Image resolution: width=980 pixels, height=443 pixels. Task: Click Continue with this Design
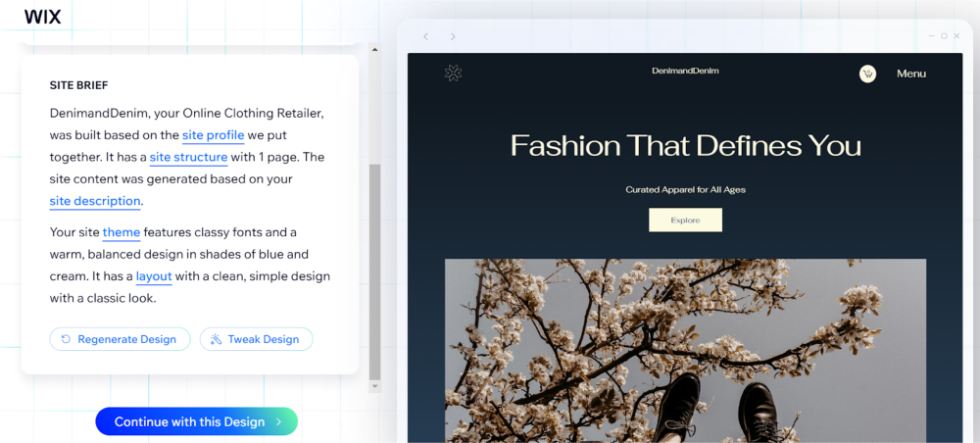pyautogui.click(x=196, y=421)
